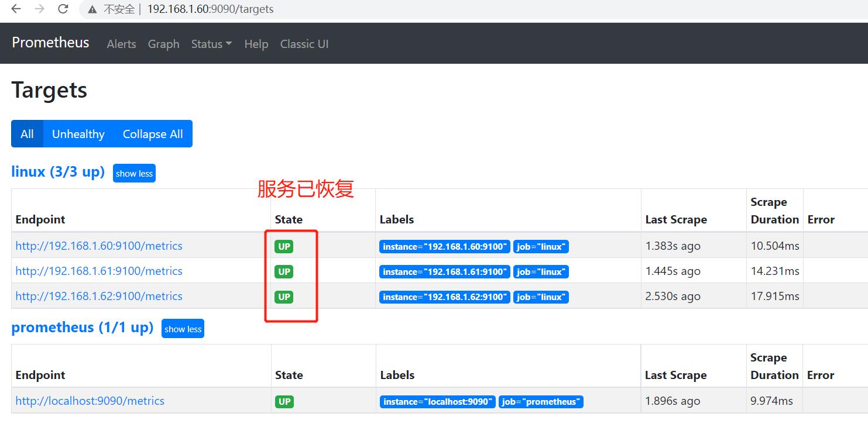
Task: Collapse prometheus group with show less
Action: tap(183, 329)
